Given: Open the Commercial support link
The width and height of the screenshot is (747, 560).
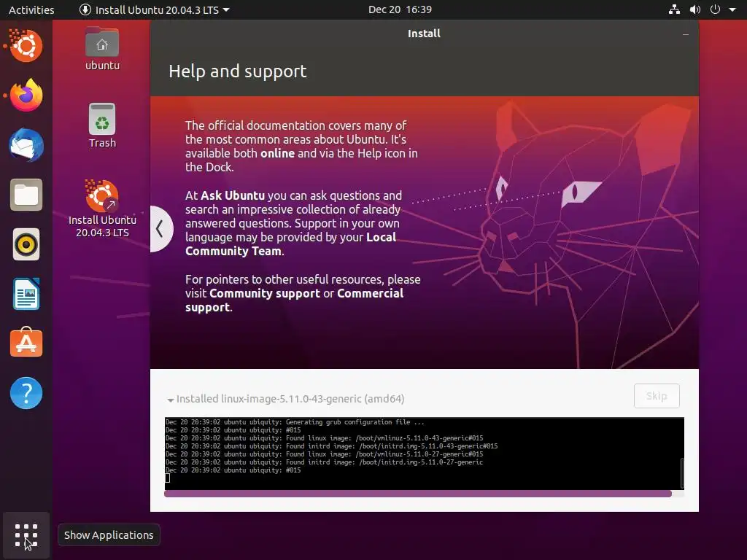Looking at the screenshot, I should (x=295, y=300).
